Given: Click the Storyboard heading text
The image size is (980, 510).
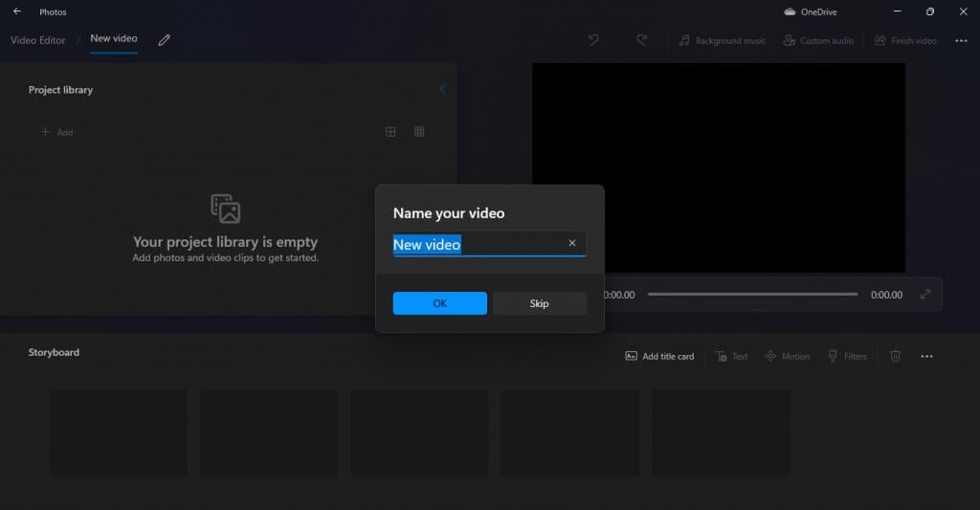Looking at the screenshot, I should click(54, 352).
